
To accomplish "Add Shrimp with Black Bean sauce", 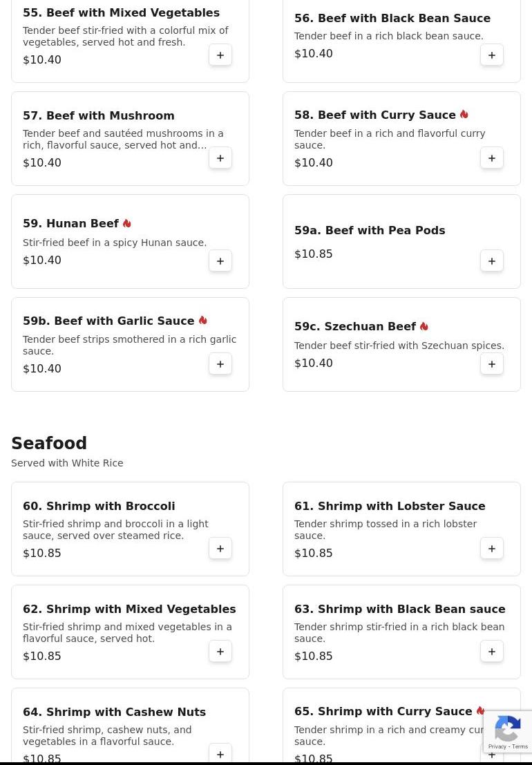I will tap(491, 652).
